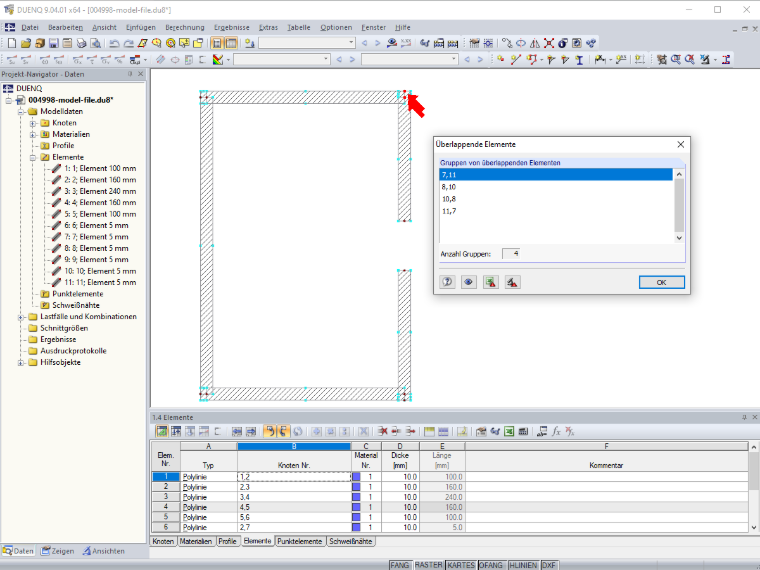
Task: Click the merge elements icon in dialog
Action: click(x=491, y=282)
